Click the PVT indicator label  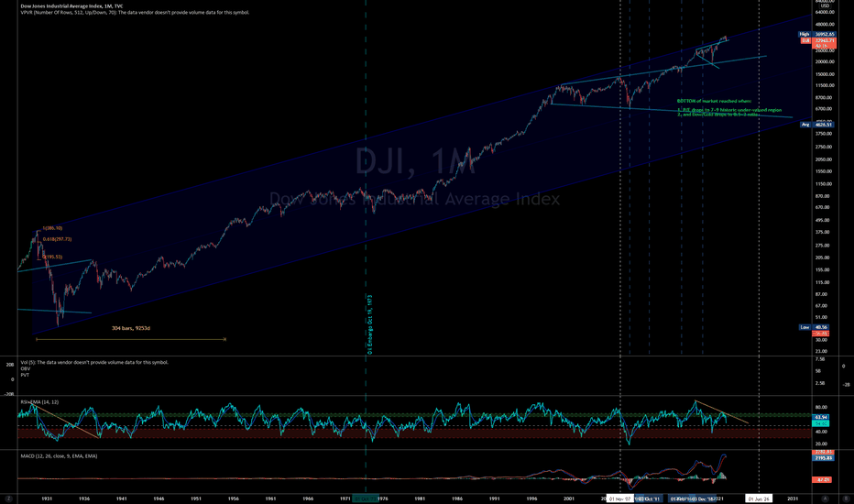tap(25, 375)
